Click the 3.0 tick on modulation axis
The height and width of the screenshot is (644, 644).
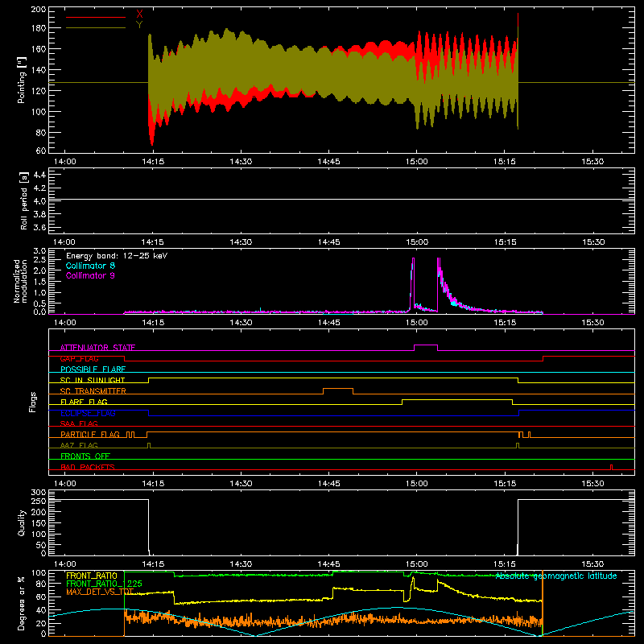click(x=39, y=251)
